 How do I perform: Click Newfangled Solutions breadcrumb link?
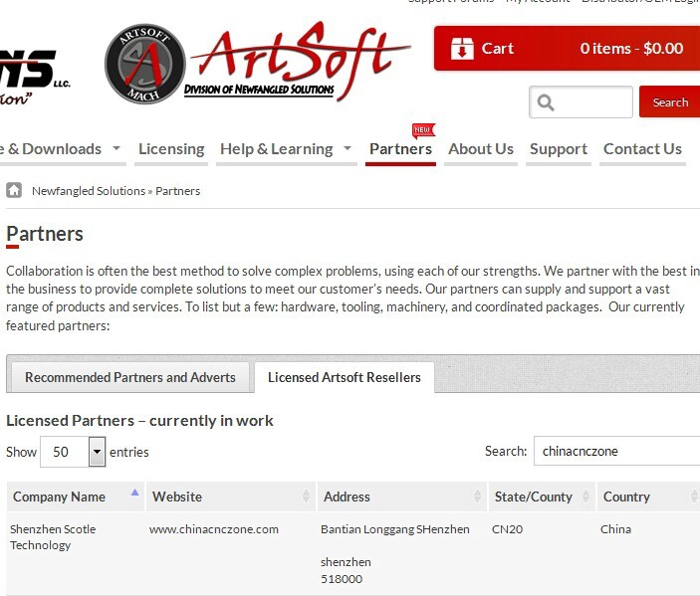[x=89, y=191]
